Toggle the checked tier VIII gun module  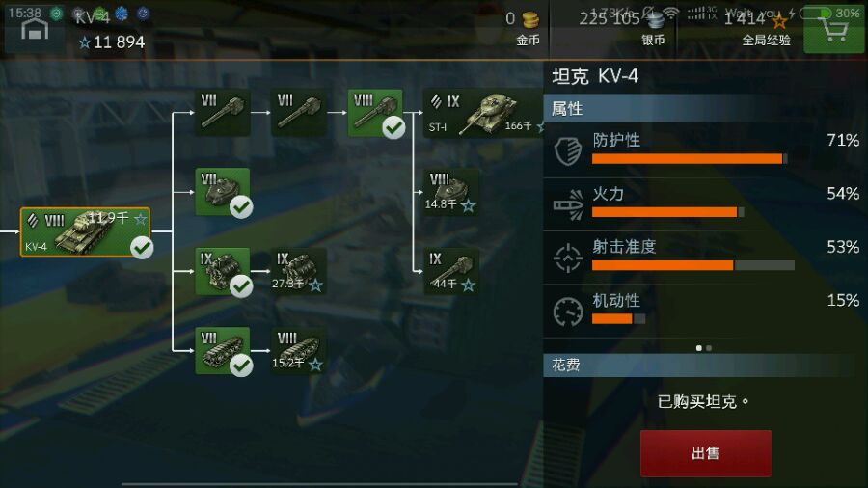(x=375, y=112)
